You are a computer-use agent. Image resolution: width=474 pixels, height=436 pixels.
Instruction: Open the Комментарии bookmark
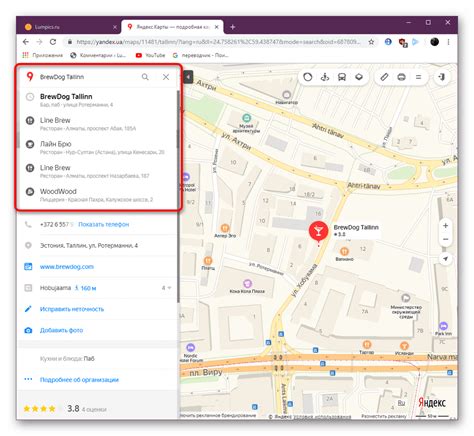coord(98,55)
